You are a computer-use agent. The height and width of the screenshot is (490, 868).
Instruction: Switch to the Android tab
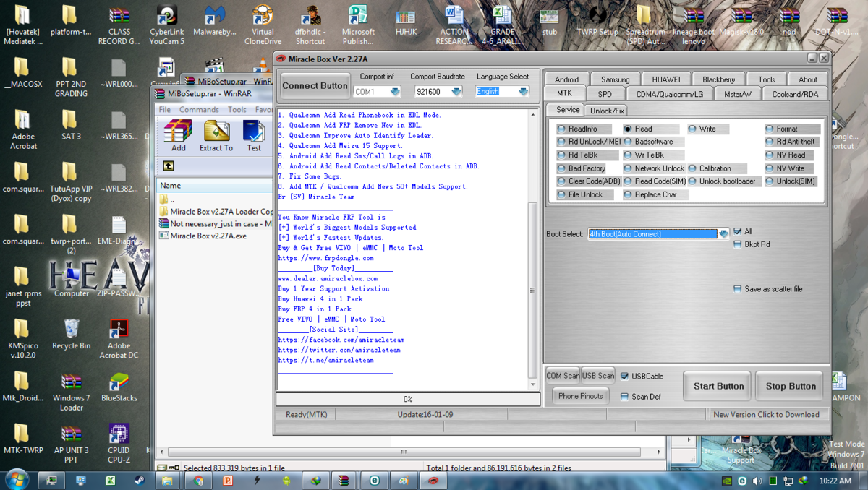[x=566, y=79]
